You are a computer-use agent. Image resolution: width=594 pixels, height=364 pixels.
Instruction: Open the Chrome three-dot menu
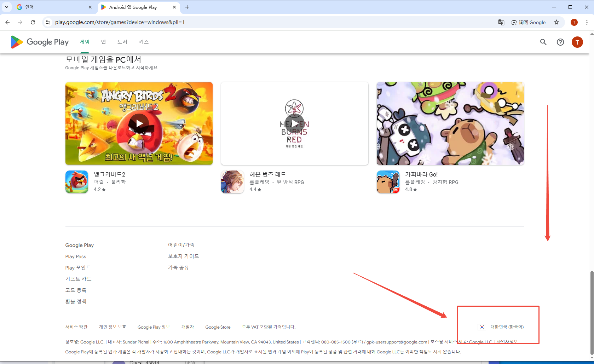(x=587, y=22)
